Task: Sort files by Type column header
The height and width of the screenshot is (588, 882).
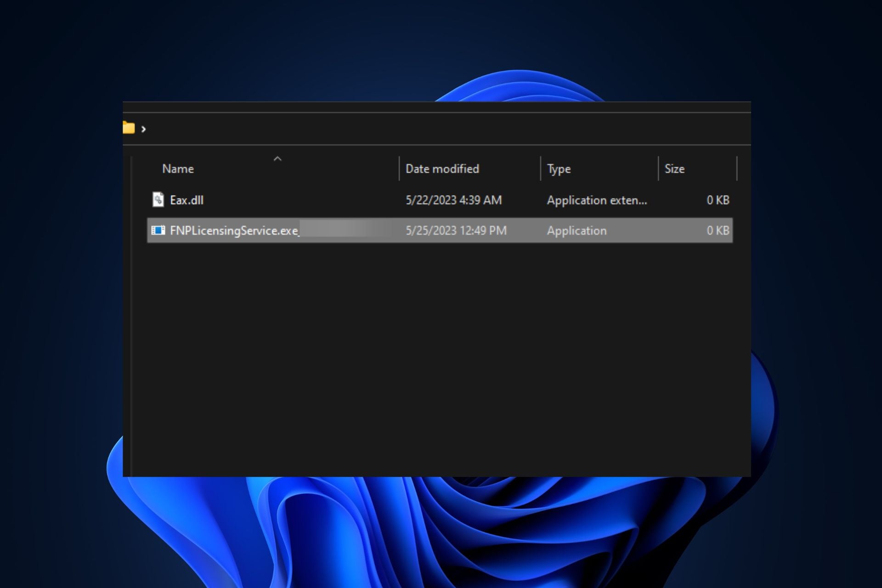Action: pyautogui.click(x=559, y=169)
